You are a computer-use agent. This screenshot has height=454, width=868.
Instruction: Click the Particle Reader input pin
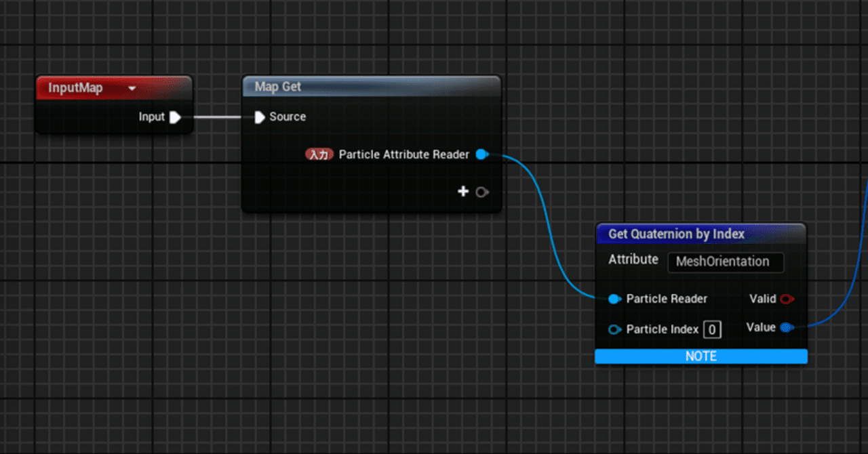615,299
